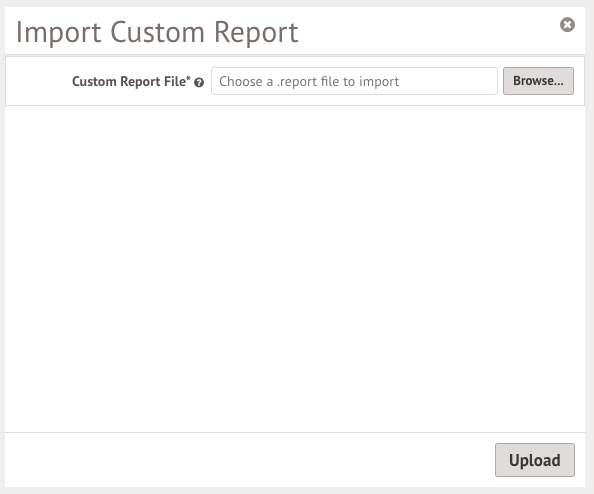The height and width of the screenshot is (494, 594).
Task: Click the Upload button
Action: coord(535,460)
